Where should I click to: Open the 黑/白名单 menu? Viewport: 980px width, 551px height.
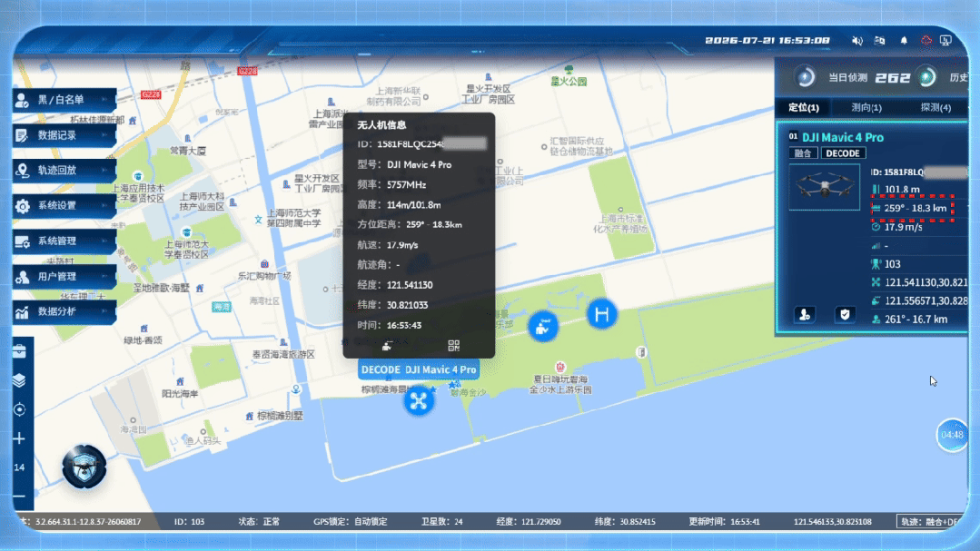[64, 99]
